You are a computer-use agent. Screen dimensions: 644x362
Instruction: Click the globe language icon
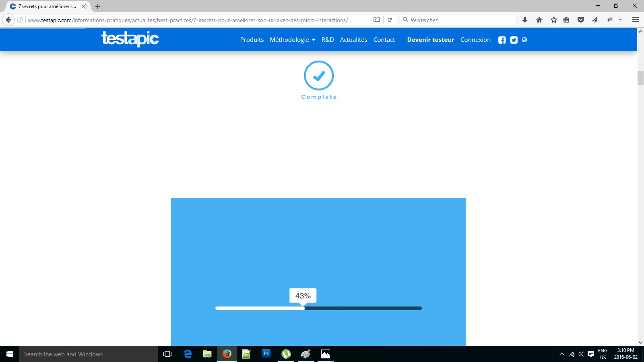[x=524, y=39]
